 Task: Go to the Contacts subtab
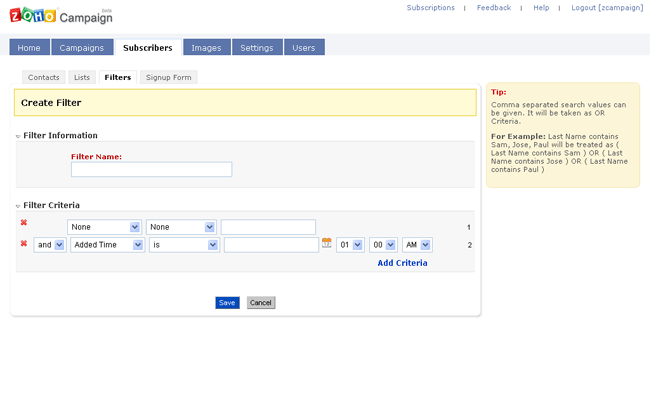pyautogui.click(x=44, y=77)
